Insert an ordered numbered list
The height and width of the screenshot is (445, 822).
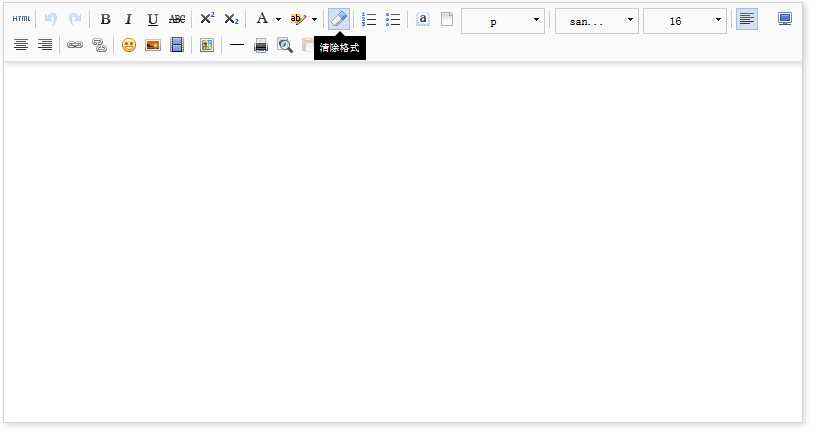369,19
